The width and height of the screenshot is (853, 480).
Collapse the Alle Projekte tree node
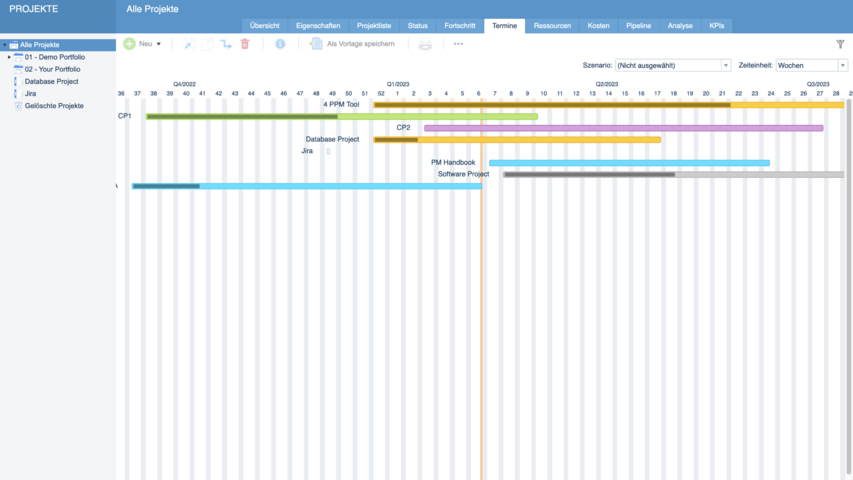pos(4,45)
